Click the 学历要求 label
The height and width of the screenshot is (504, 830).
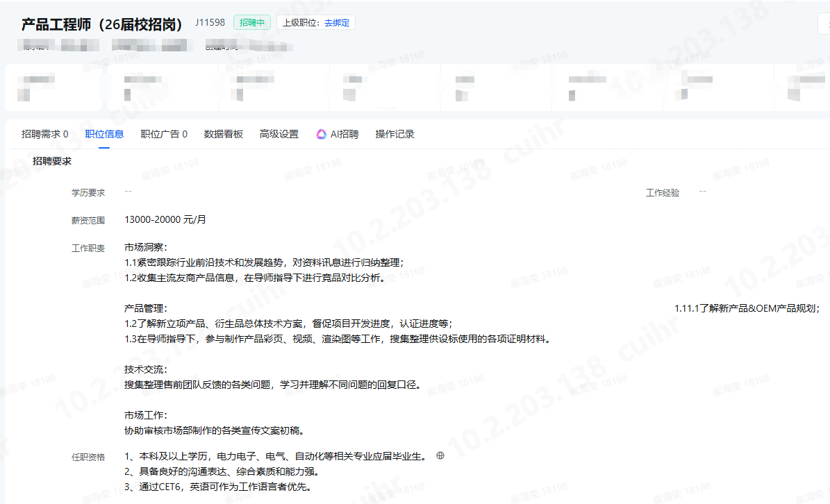pyautogui.click(x=88, y=193)
